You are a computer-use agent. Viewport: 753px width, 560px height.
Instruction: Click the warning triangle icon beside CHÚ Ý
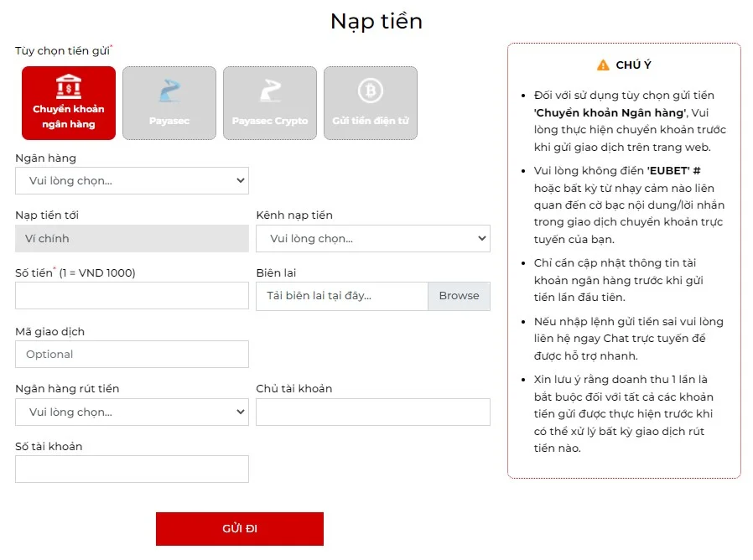[x=603, y=65]
